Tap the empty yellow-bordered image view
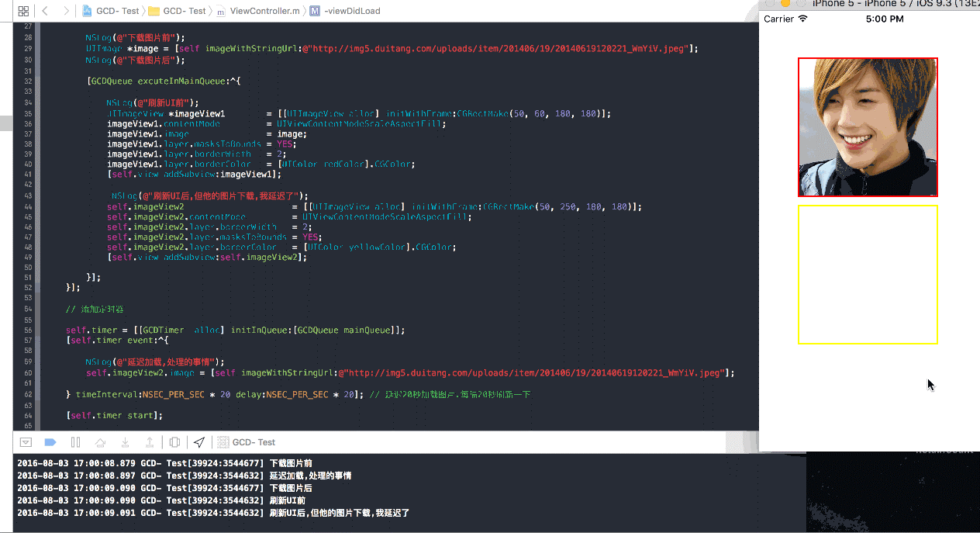This screenshot has height=533, width=980. 868,274
